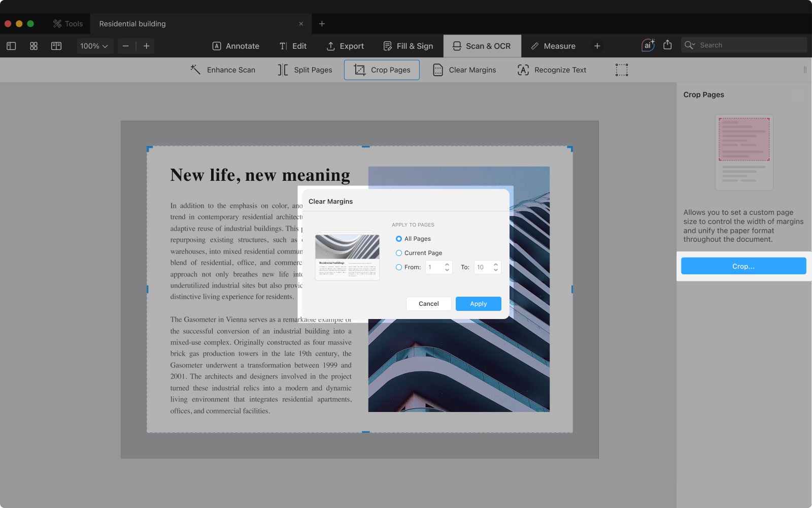
Task: Click the To page number stepper arrows
Action: coord(496,267)
